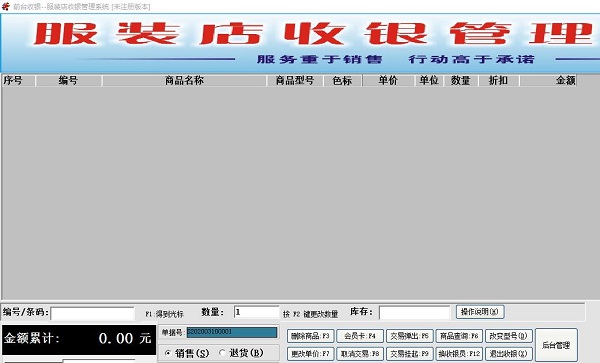Click 删除商品:F3 button
Viewport: 600px width, 363px height.
click(x=310, y=336)
